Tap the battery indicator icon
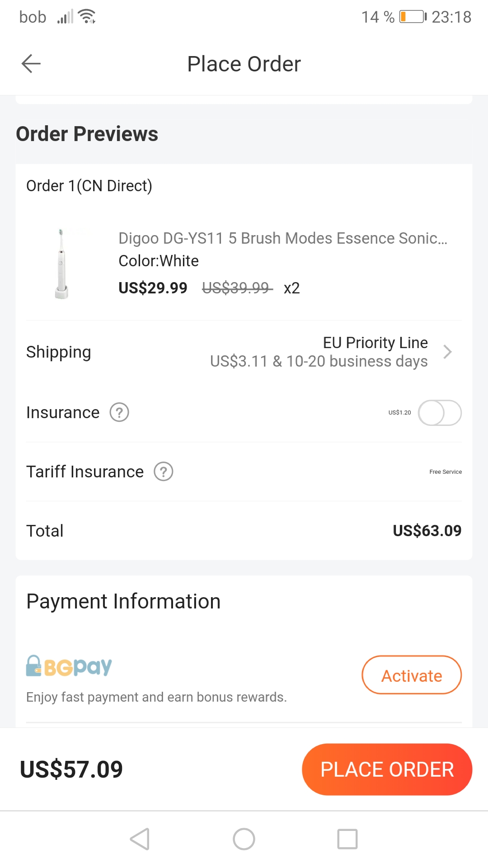The image size is (488, 868). [x=413, y=17]
